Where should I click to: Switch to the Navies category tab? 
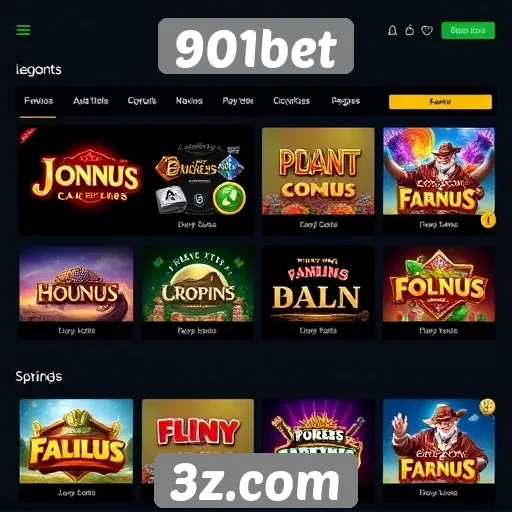tap(189, 101)
